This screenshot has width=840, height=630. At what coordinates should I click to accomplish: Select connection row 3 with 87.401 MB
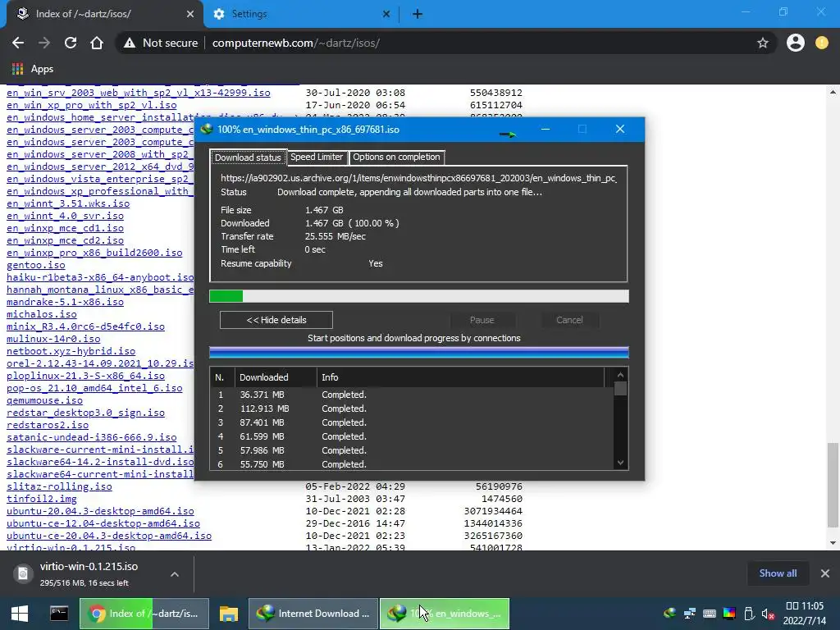coord(413,422)
